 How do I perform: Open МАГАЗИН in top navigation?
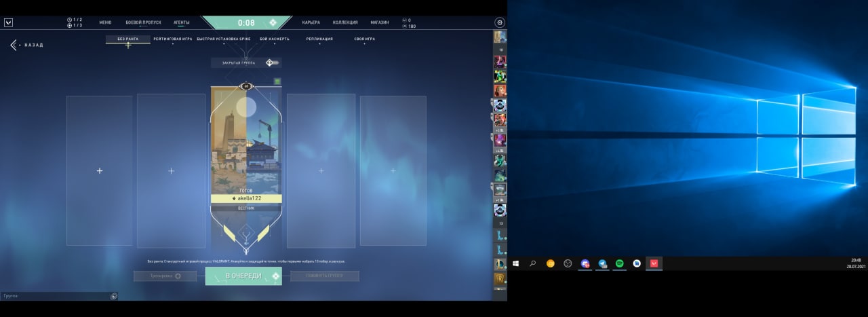coord(380,22)
